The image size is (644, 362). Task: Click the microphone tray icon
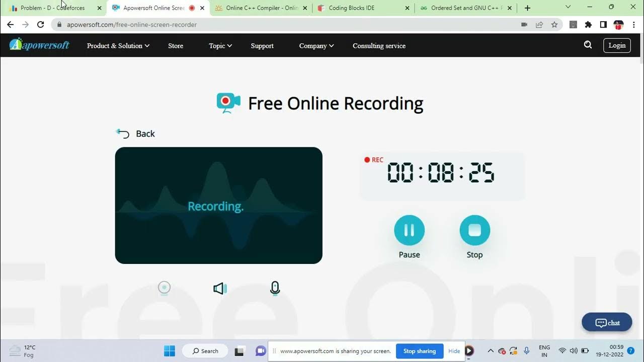tap(526, 351)
